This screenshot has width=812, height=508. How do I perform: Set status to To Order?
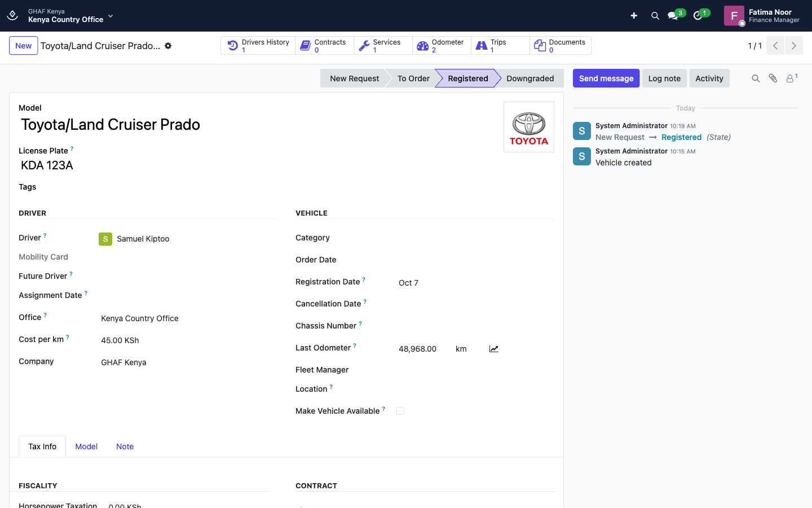[413, 78]
